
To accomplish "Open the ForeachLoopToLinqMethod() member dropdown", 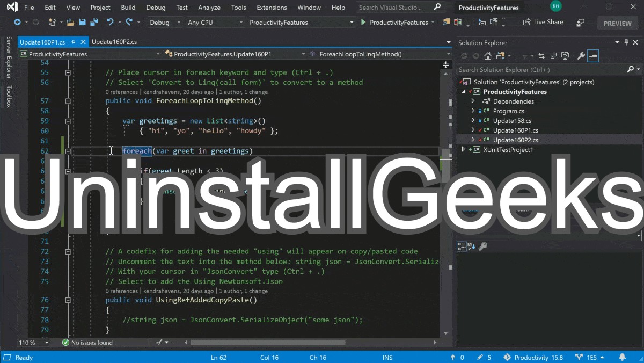I will pyautogui.click(x=380, y=54).
